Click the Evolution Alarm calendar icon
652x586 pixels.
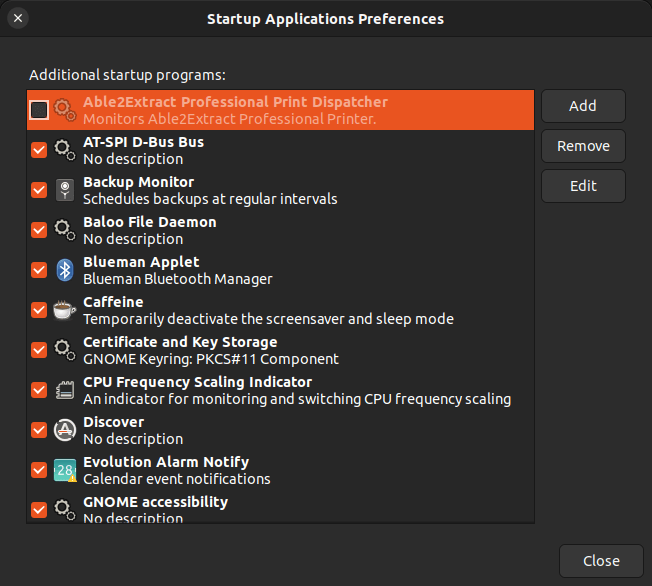[x=65, y=470]
